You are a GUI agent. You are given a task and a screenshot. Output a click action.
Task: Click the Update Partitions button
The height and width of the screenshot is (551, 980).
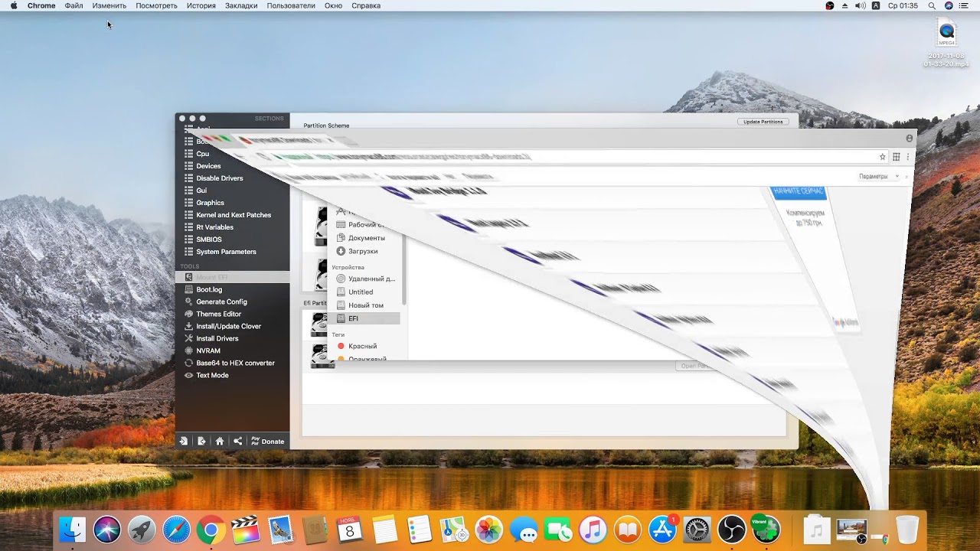pyautogui.click(x=763, y=122)
